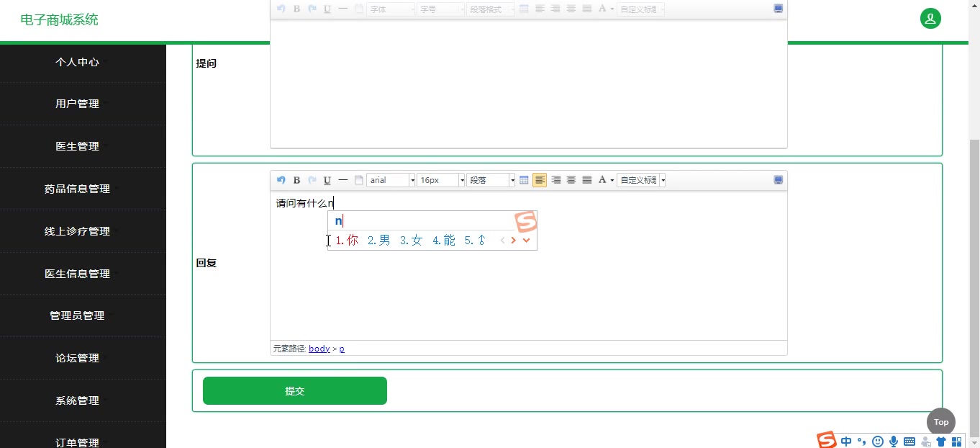Screen dimensions: 980x448
Task: Bold icon in the 提问 editor toolbar
Action: 296,9
